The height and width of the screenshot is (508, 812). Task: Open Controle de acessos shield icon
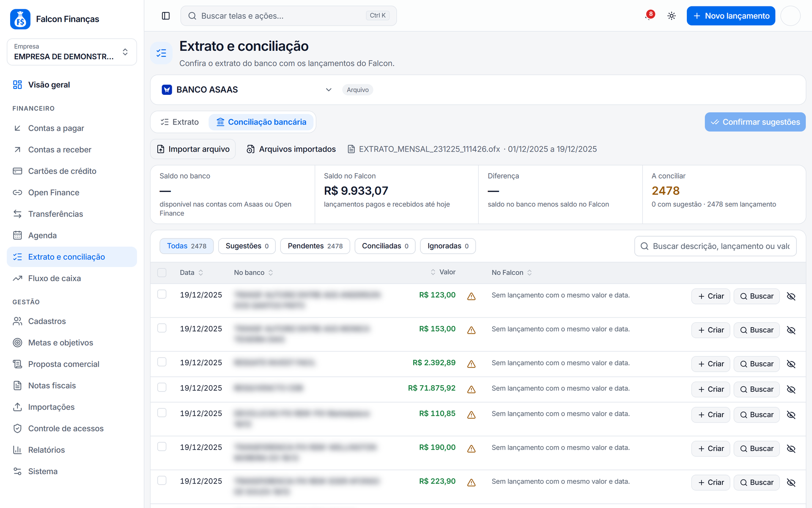pyautogui.click(x=17, y=428)
